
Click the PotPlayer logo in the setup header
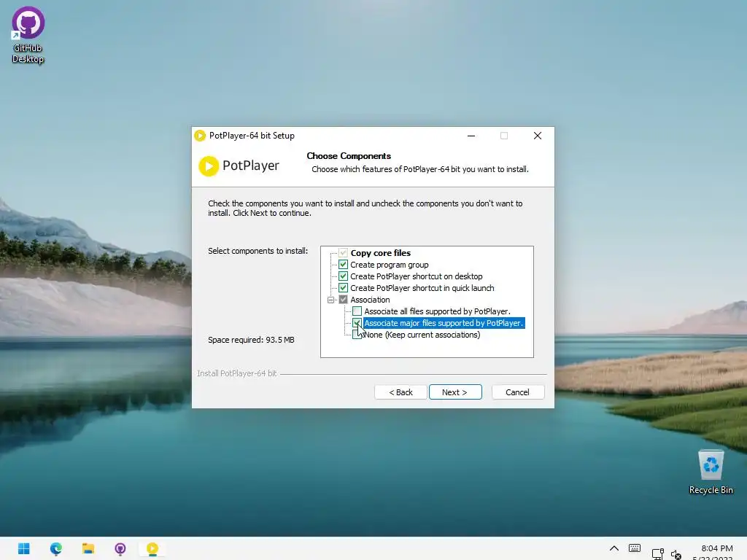pos(239,166)
